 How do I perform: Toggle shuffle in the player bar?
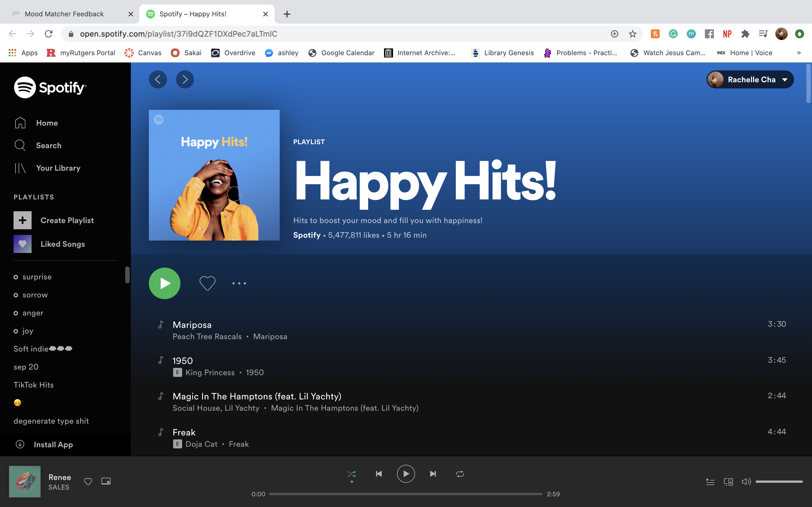pos(352,474)
